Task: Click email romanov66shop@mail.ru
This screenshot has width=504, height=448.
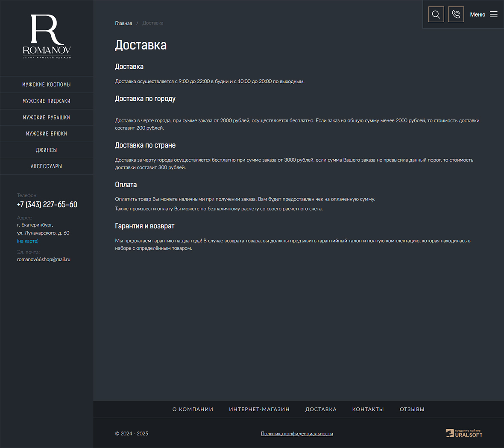Action: pyautogui.click(x=44, y=259)
